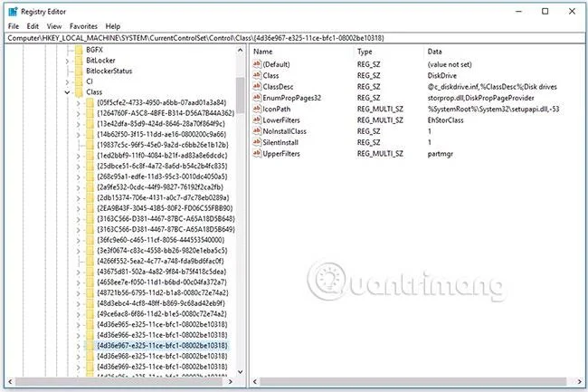
Task: Select key {268c95a1-edfe-11d3-95c3-0010dc4050a5}
Action: (162, 177)
